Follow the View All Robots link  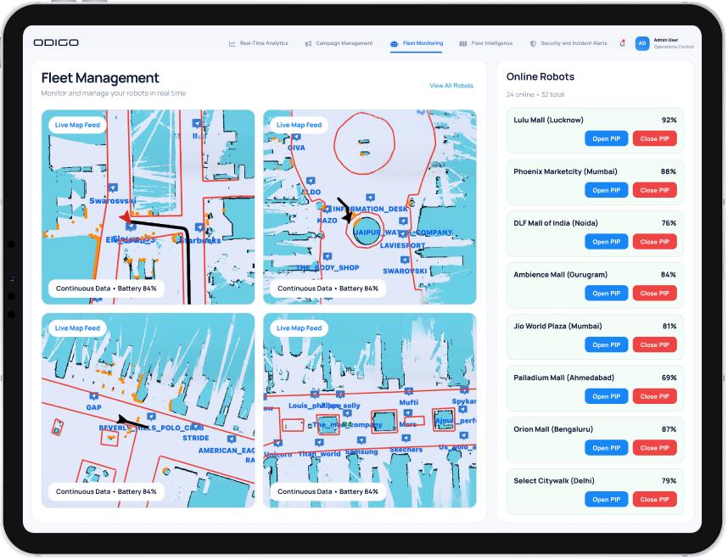[452, 86]
